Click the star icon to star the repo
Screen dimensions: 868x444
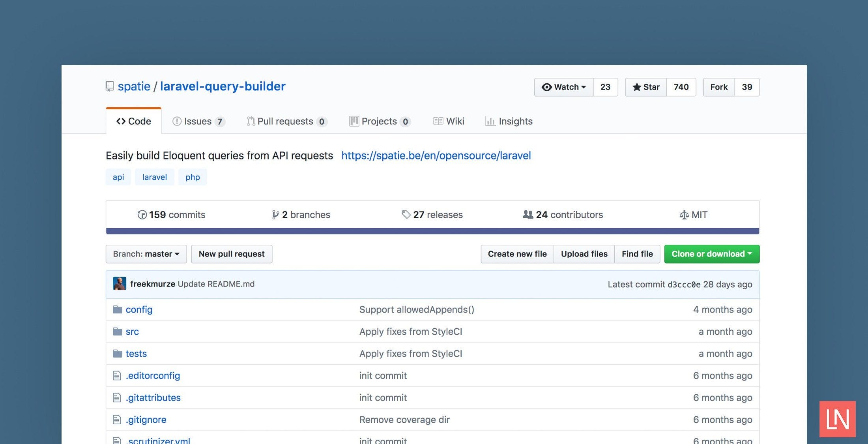(637, 87)
